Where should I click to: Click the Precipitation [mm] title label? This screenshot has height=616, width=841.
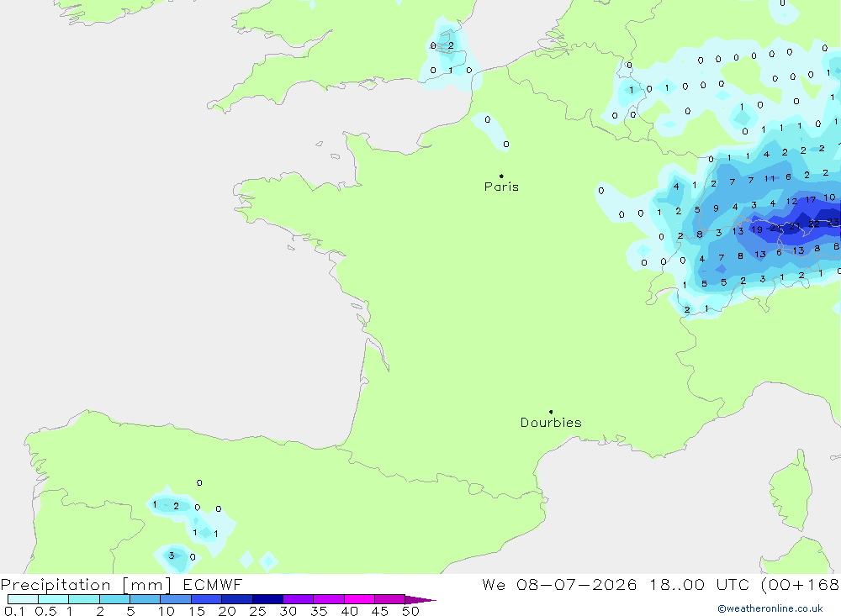point(86,585)
